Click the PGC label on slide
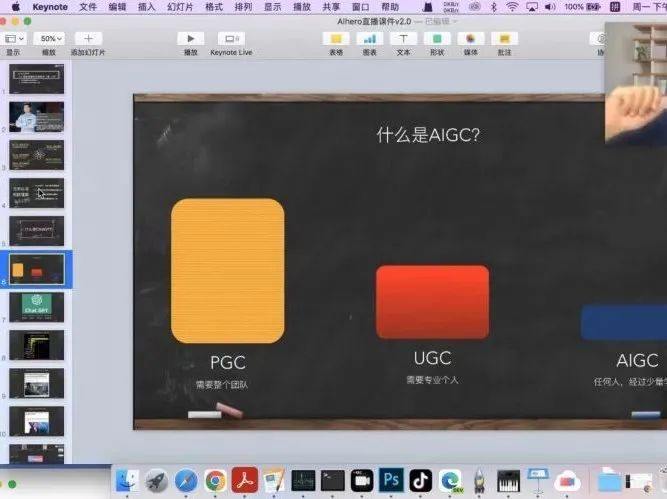 point(228,362)
